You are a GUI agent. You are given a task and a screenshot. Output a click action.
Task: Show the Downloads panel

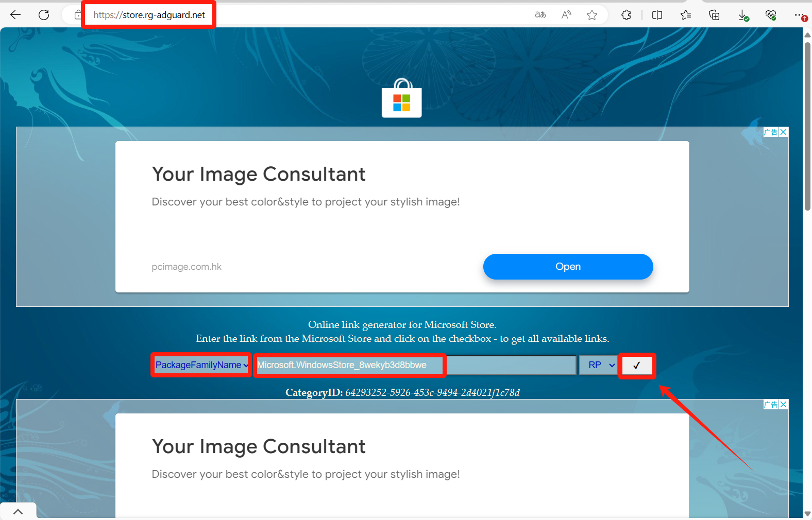[743, 15]
